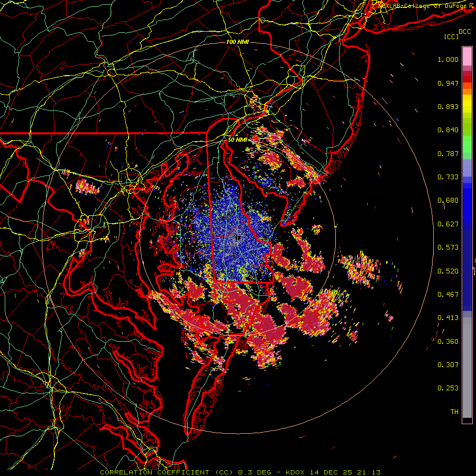Click the DCC product label
This screenshot has height=476, width=476.
pyautogui.click(x=465, y=32)
